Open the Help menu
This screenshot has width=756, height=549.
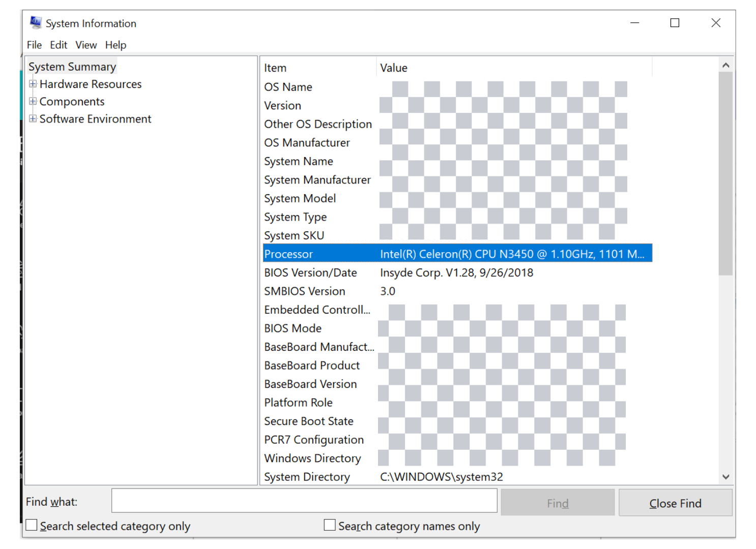(x=115, y=45)
